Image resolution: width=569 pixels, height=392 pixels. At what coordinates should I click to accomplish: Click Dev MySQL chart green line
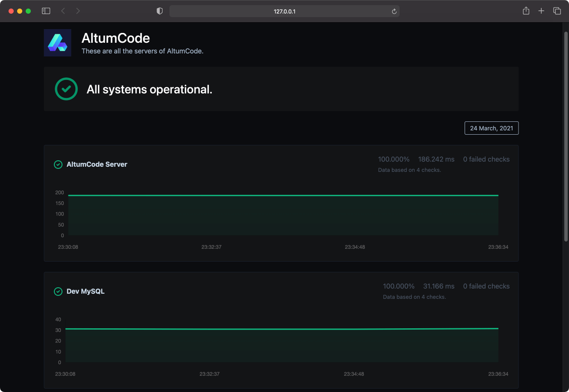pyautogui.click(x=282, y=329)
